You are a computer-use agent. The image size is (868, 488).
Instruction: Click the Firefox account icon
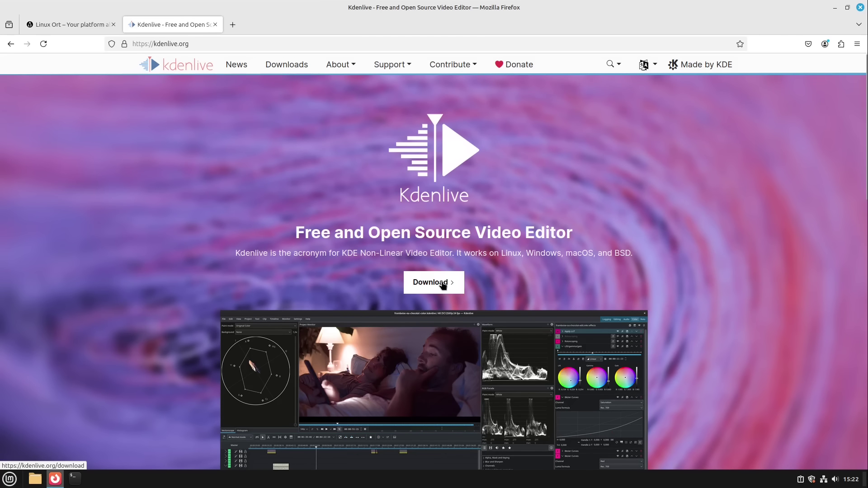(x=825, y=44)
